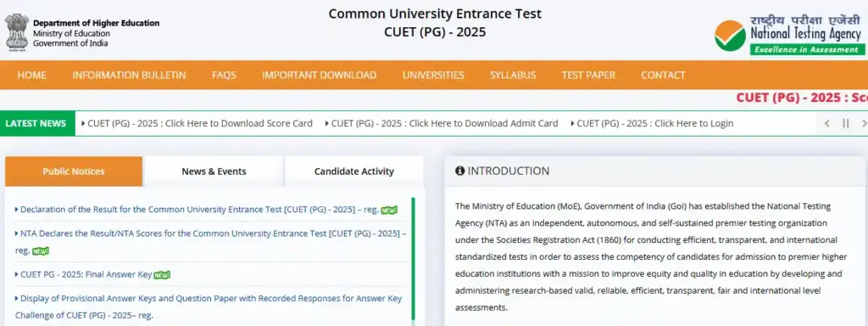This screenshot has height=326, width=868.
Task: Click the Government of India emblem logo
Action: 16,33
